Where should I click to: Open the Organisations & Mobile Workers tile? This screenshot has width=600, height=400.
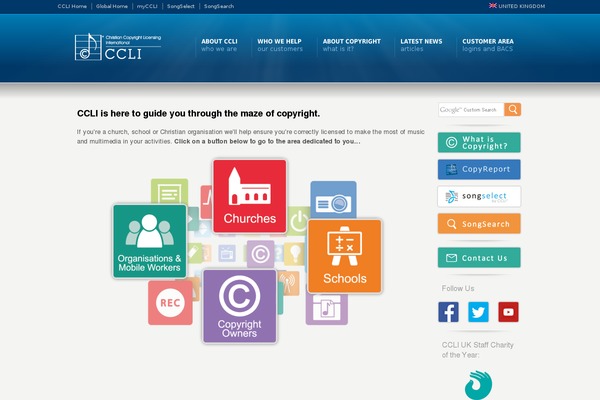point(150,241)
